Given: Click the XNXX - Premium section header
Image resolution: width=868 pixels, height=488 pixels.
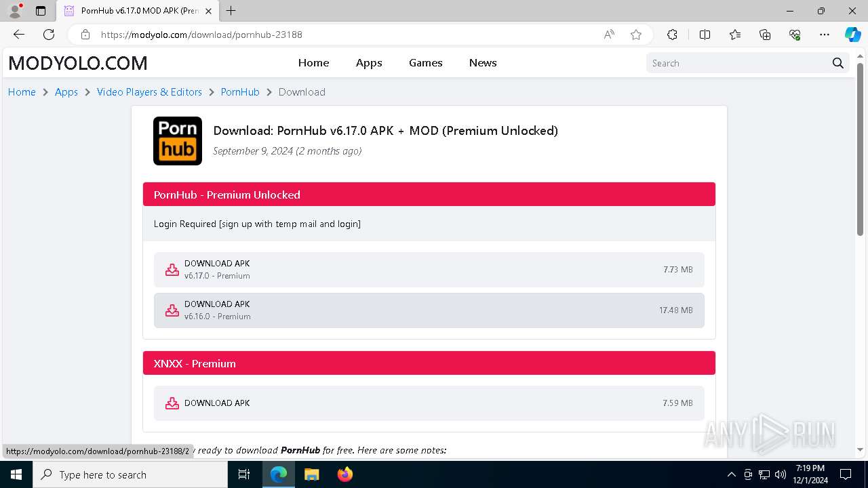Looking at the screenshot, I should (x=429, y=363).
